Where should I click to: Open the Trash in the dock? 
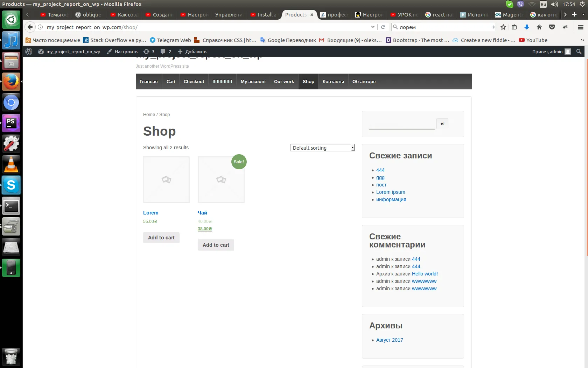(11, 357)
